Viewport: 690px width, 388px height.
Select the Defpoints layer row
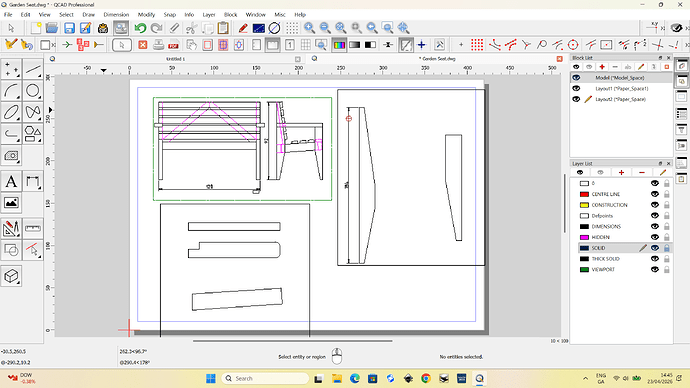[x=621, y=216]
